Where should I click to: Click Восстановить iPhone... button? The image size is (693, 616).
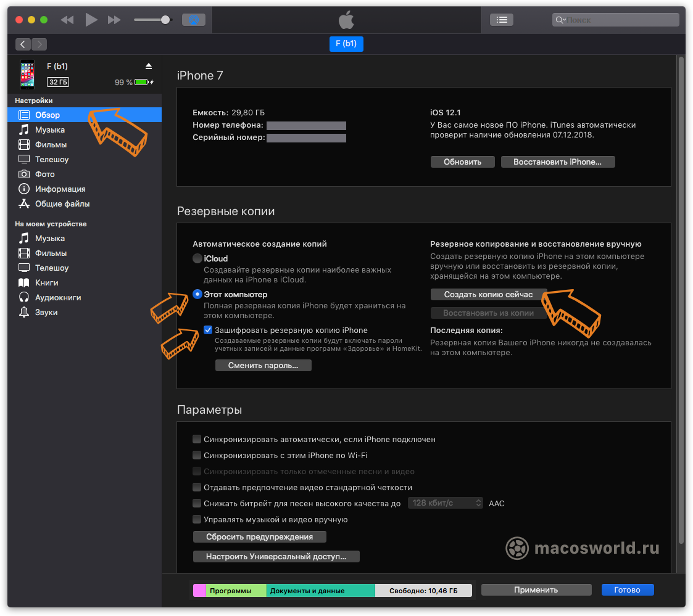[557, 162]
